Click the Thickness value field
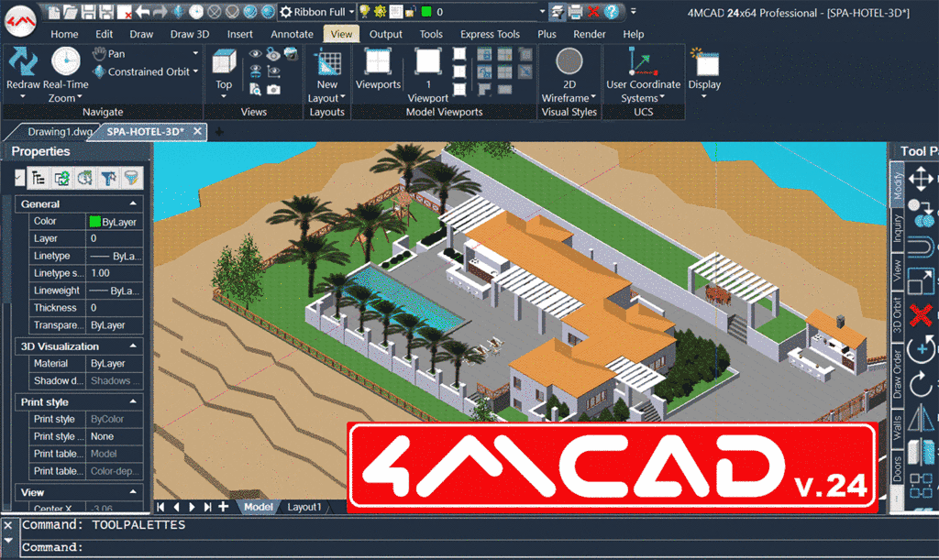Viewport: 939px width, 560px height. pyautogui.click(x=115, y=308)
